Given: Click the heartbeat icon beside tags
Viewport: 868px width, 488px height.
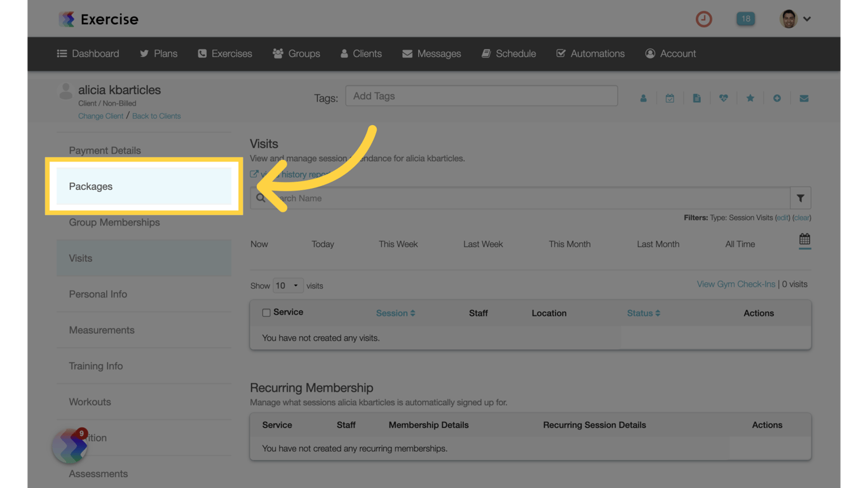Looking at the screenshot, I should pyautogui.click(x=723, y=98).
